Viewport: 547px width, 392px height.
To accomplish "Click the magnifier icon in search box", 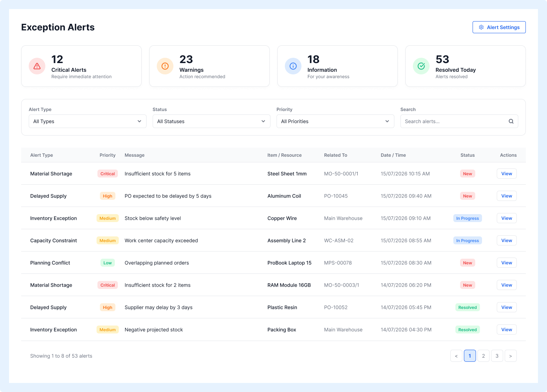I will 511,121.
